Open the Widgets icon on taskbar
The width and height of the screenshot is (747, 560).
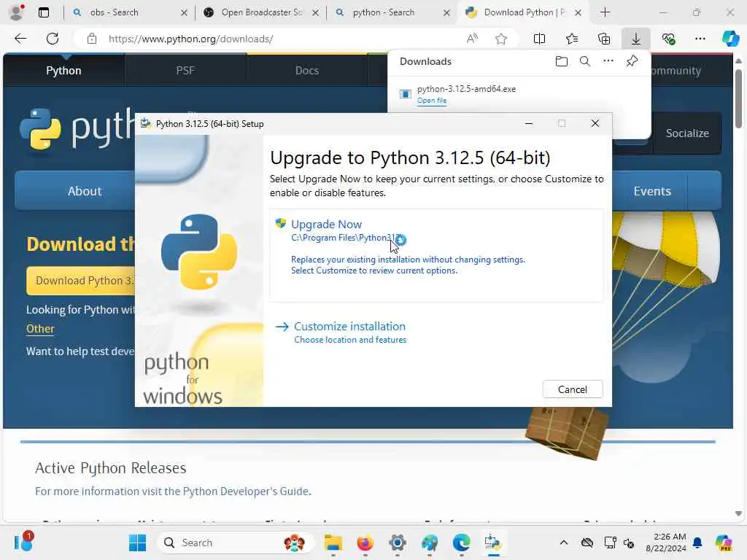23,542
